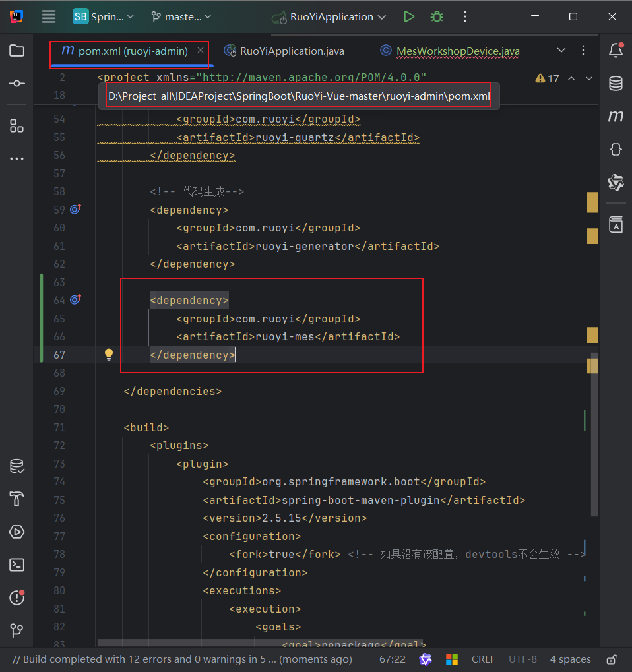632x672 pixels.
Task: Open the curly braces tool window
Action: point(616,149)
